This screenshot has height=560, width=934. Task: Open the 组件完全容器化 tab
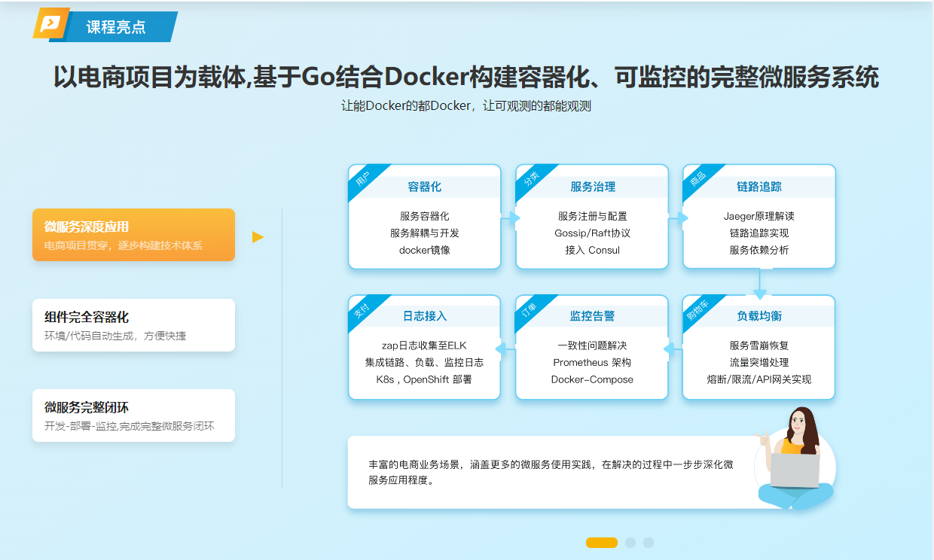pyautogui.click(x=133, y=325)
